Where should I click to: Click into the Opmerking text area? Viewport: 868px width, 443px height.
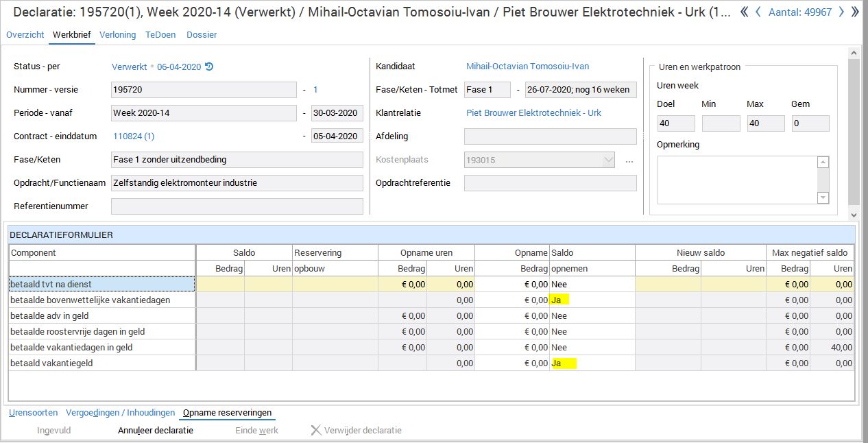(737, 180)
